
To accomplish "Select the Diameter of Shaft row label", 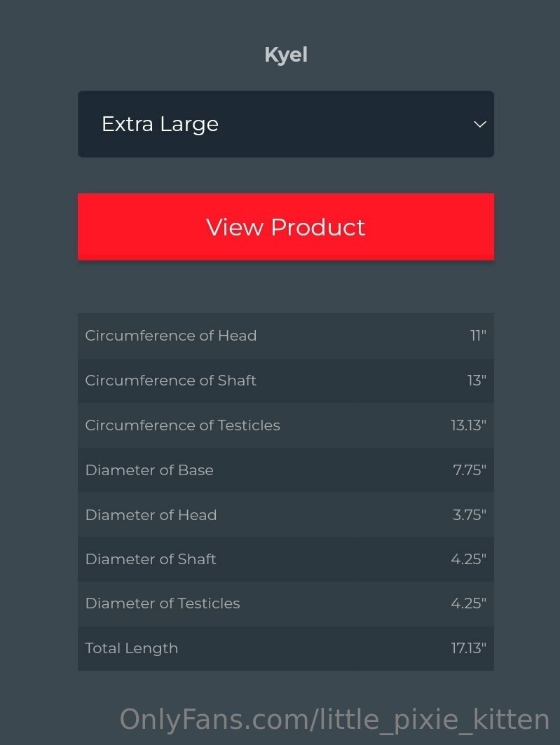I will click(x=151, y=559).
